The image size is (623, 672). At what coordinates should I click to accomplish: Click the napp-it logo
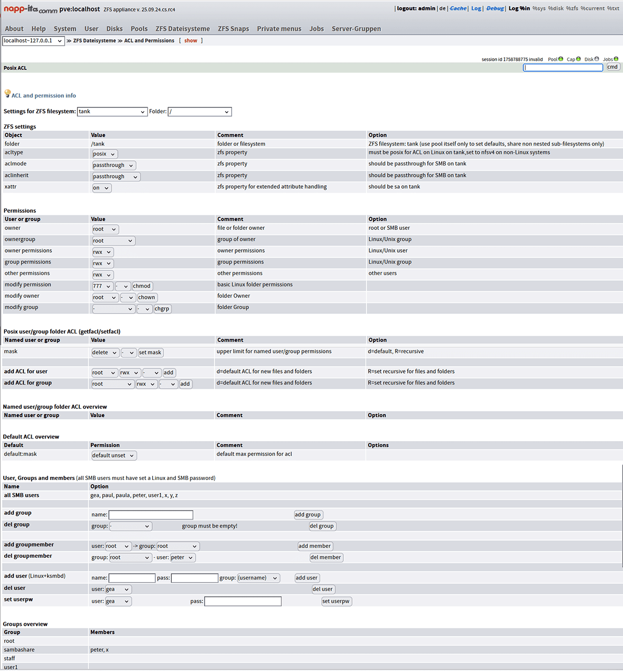(31, 9)
